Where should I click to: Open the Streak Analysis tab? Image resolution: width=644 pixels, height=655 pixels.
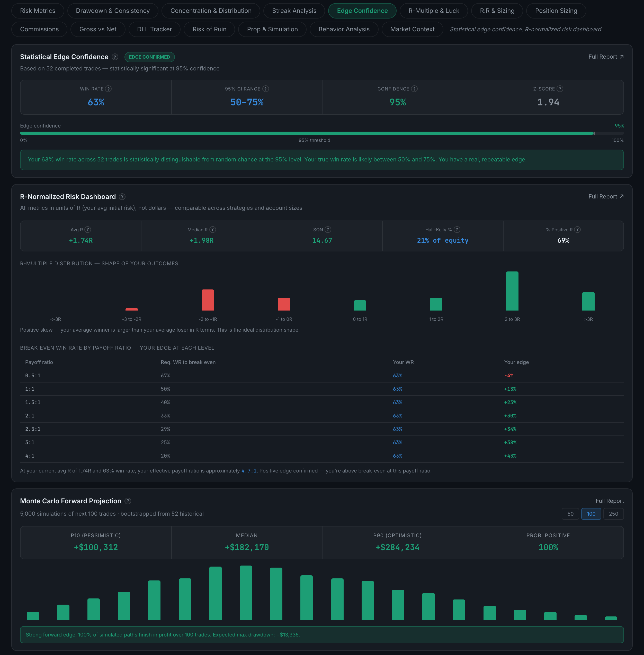(294, 11)
